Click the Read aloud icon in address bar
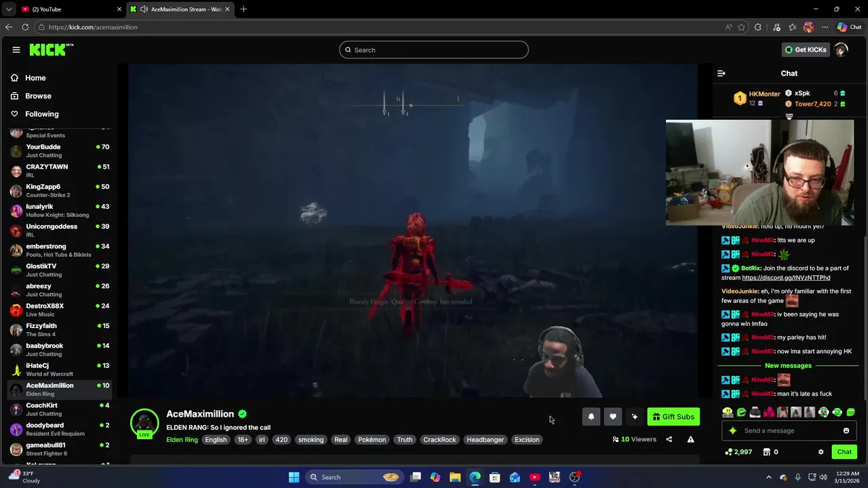This screenshot has width=868, height=488. tap(728, 27)
